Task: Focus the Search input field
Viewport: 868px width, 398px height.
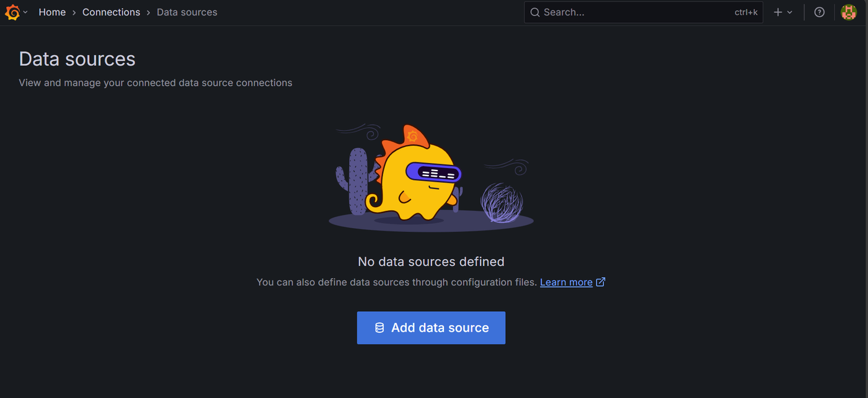Action: 644,12
